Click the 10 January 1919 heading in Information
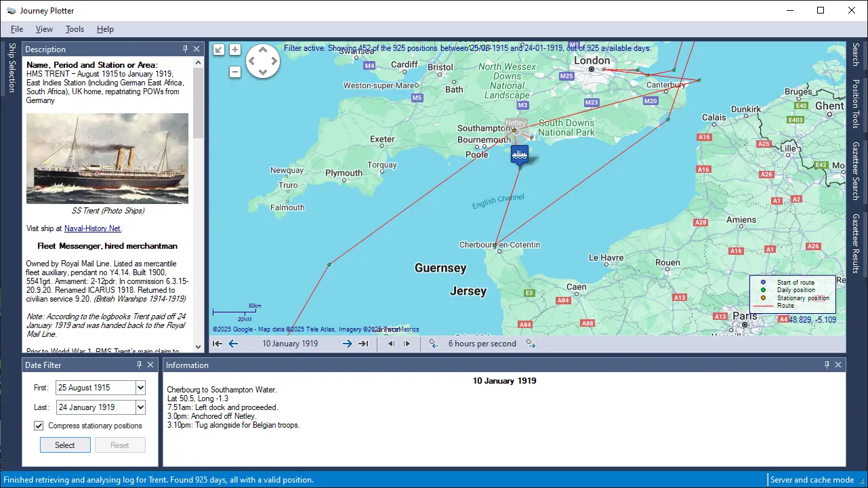This screenshot has height=488, width=868. (x=504, y=381)
